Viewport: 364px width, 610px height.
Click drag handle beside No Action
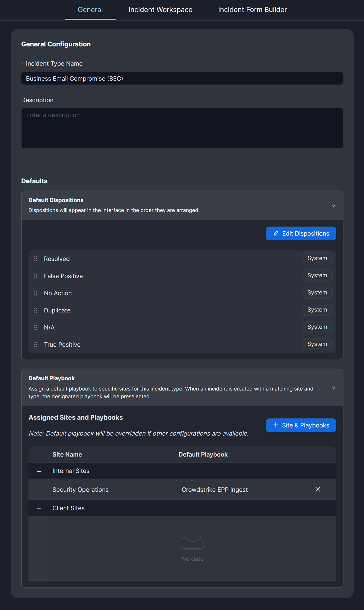[x=36, y=293]
